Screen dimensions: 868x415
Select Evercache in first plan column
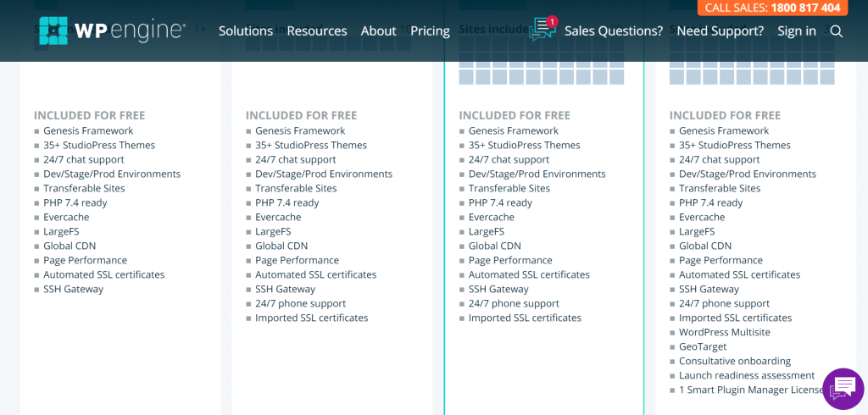click(x=66, y=217)
